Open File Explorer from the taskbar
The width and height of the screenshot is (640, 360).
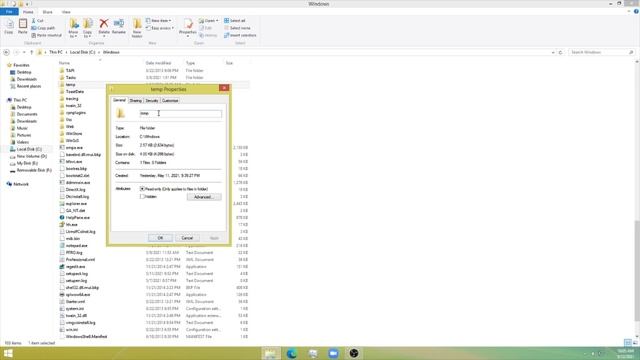tap(271, 353)
